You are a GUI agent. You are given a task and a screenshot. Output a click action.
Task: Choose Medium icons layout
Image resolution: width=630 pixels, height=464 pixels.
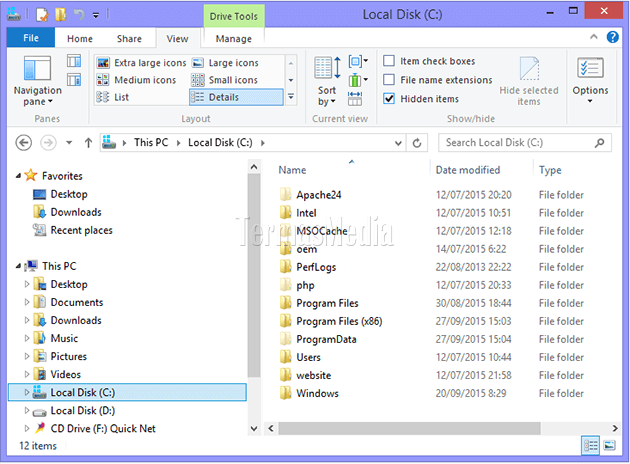(137, 80)
